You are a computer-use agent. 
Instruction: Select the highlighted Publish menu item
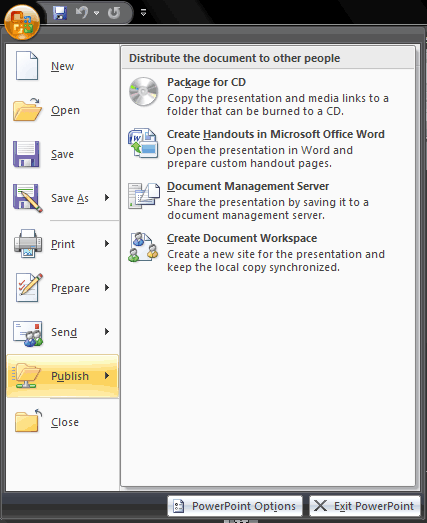tap(63, 376)
